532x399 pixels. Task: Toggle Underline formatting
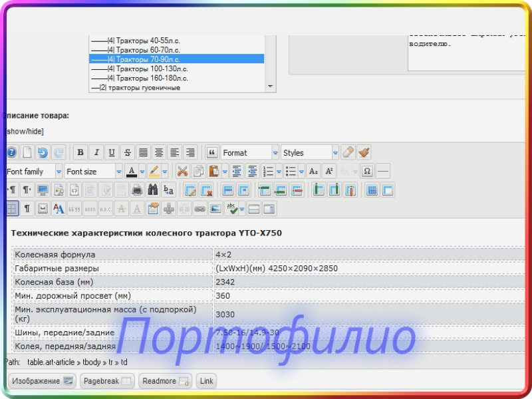click(x=112, y=153)
